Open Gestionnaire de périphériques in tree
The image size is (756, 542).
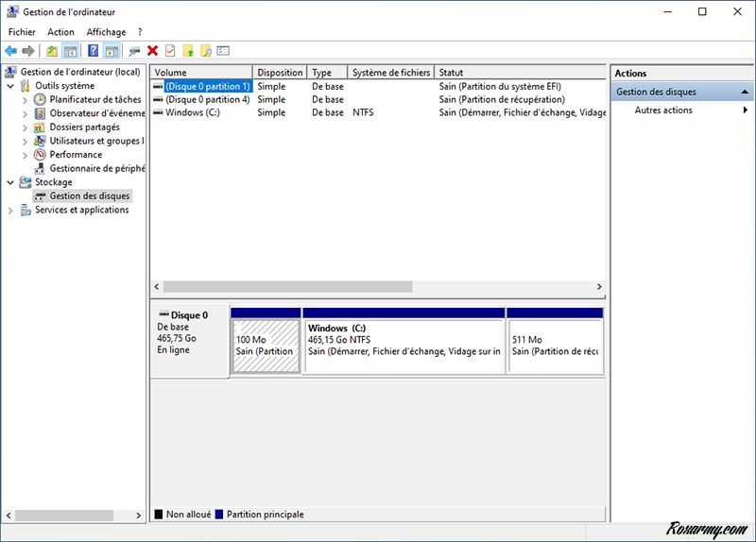[96, 168]
